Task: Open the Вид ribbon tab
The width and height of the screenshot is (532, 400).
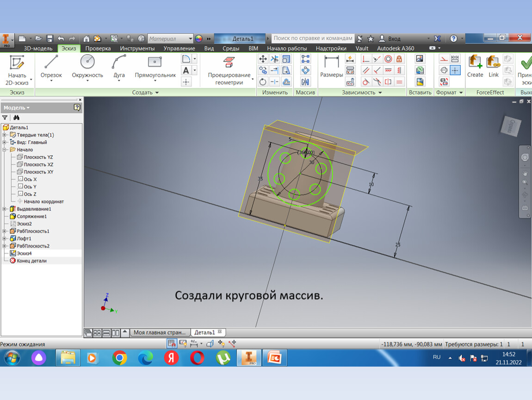Action: coord(209,48)
